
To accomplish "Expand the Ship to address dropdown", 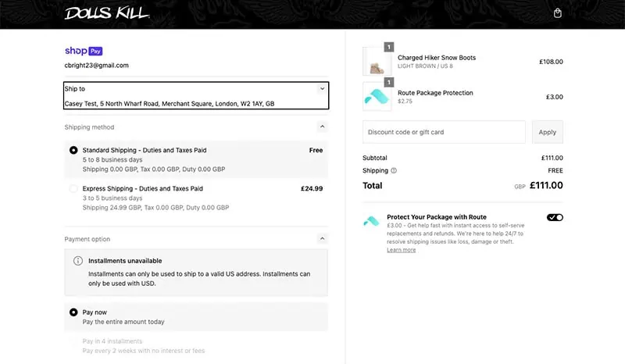I will (x=322, y=88).
